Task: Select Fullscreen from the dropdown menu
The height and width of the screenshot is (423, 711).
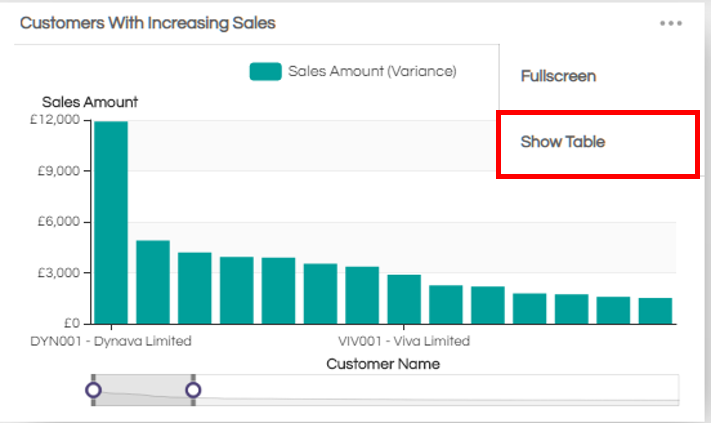Action: coord(558,76)
